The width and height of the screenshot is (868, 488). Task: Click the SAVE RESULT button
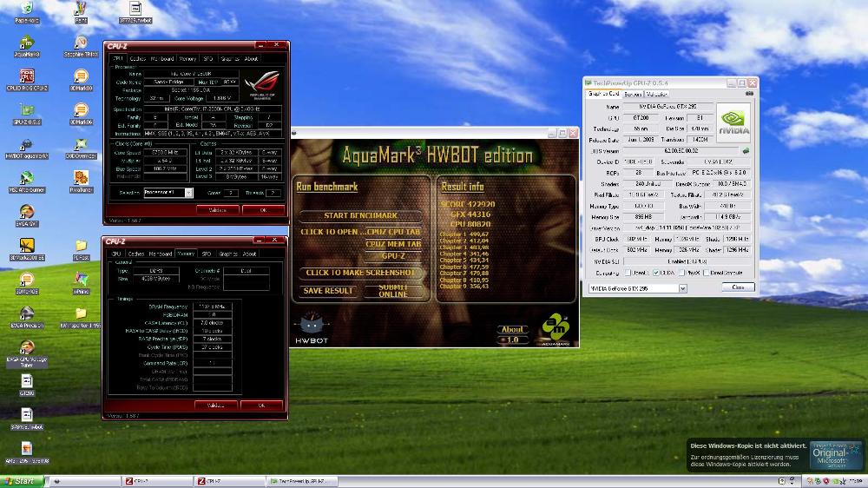[328, 291]
